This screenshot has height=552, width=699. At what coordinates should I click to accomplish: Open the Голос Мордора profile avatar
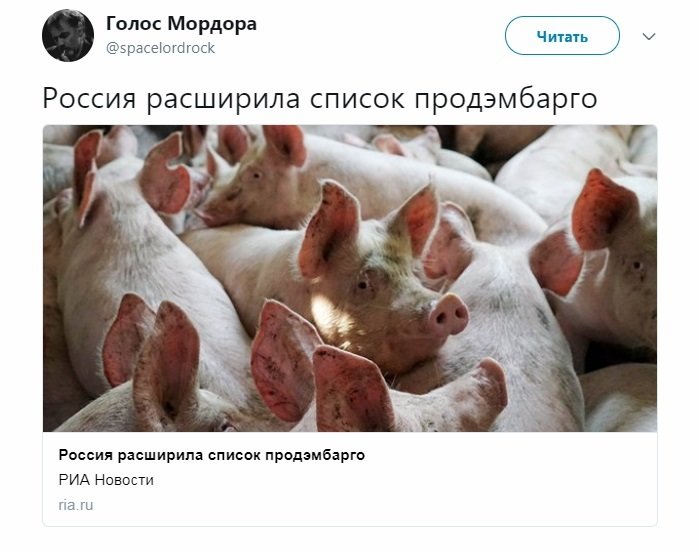(x=68, y=36)
